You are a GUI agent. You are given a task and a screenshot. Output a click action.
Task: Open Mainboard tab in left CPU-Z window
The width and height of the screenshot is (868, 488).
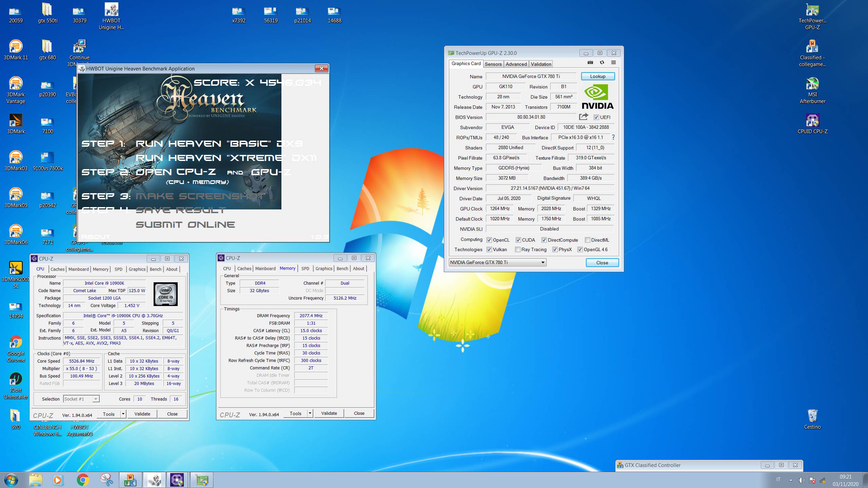[78, 269]
